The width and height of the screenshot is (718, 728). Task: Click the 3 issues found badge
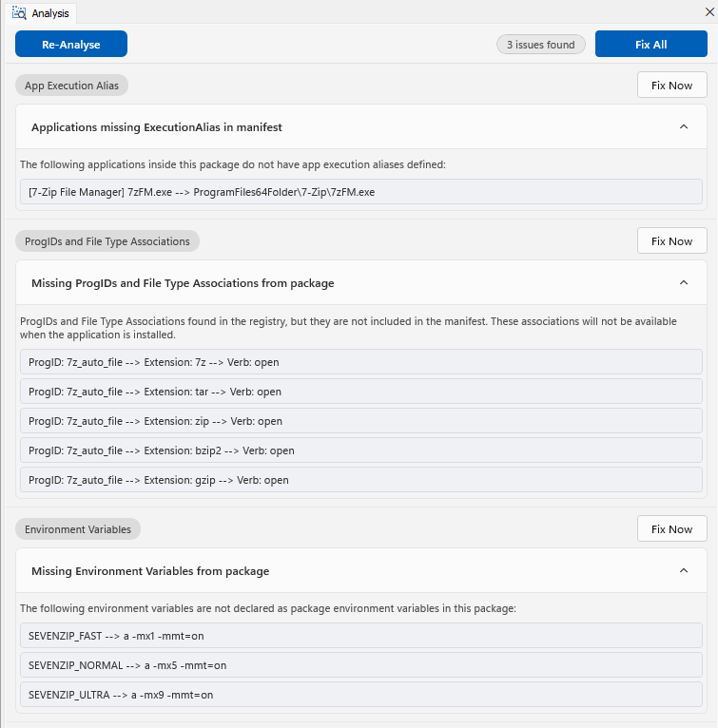click(x=541, y=45)
